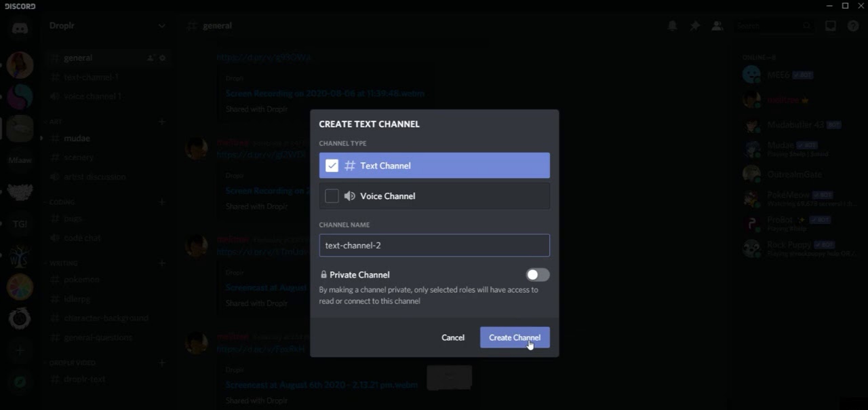Image resolution: width=868 pixels, height=410 pixels.
Task: Check the Text Channel checkbox
Action: [332, 166]
